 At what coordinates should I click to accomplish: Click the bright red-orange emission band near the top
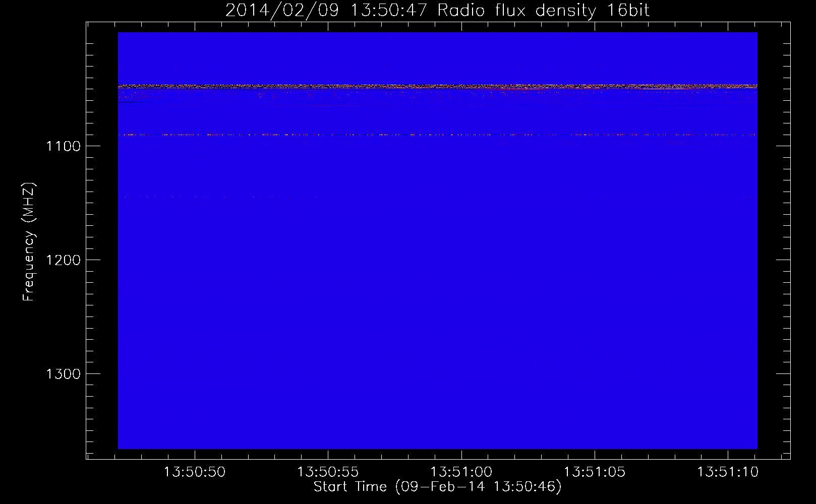(438, 87)
